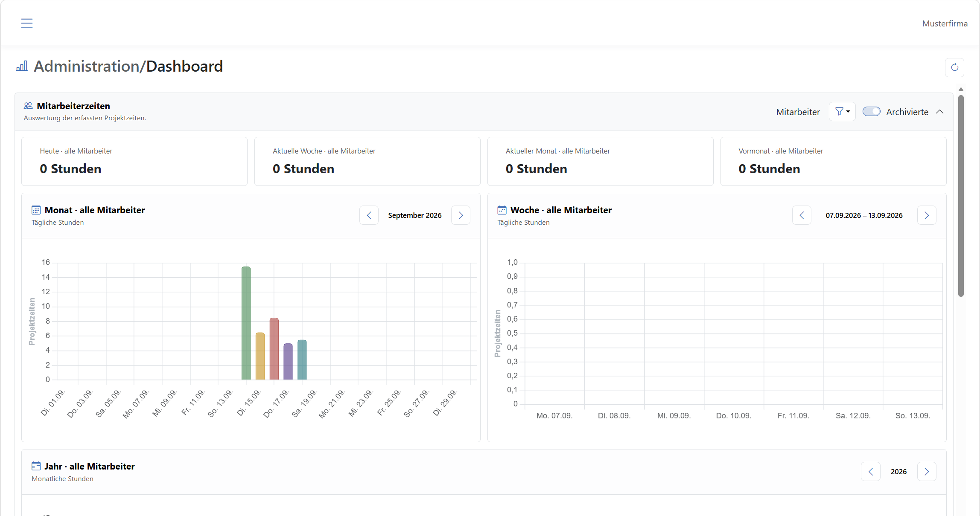980x516 pixels.
Task: Click the 'Vormonat · alle Mitarbeiter' card
Action: coord(834,161)
